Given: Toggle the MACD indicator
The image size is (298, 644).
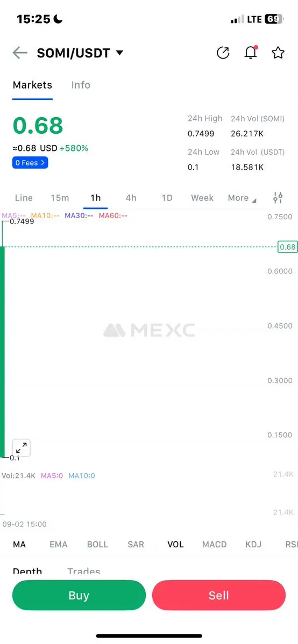Looking at the screenshot, I should click(215, 544).
